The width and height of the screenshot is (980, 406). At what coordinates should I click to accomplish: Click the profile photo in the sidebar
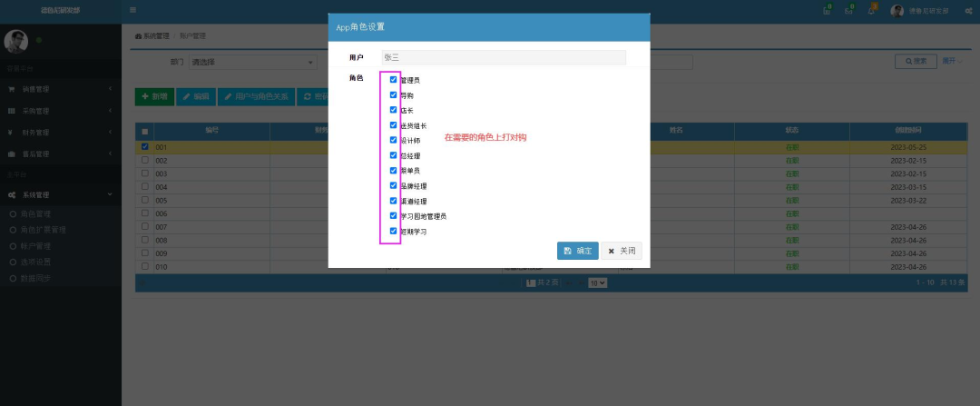tap(16, 41)
